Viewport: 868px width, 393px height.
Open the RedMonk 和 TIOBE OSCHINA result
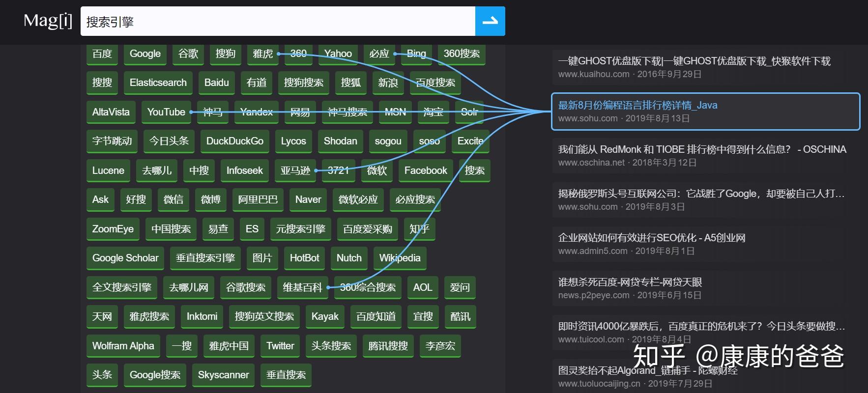705,156
